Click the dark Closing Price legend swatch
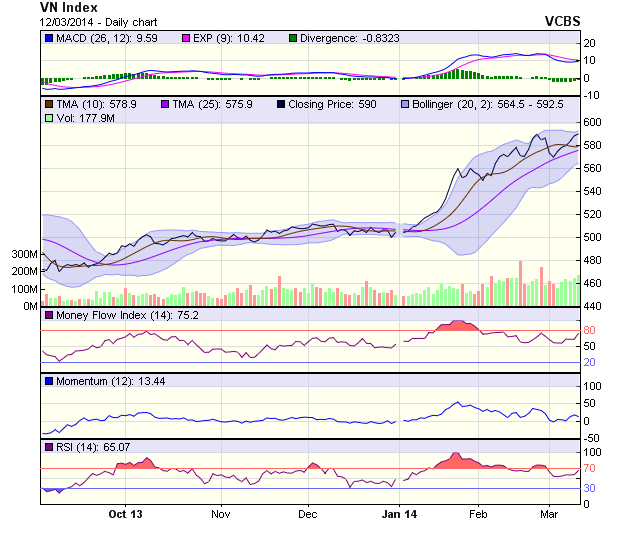 click(x=283, y=103)
